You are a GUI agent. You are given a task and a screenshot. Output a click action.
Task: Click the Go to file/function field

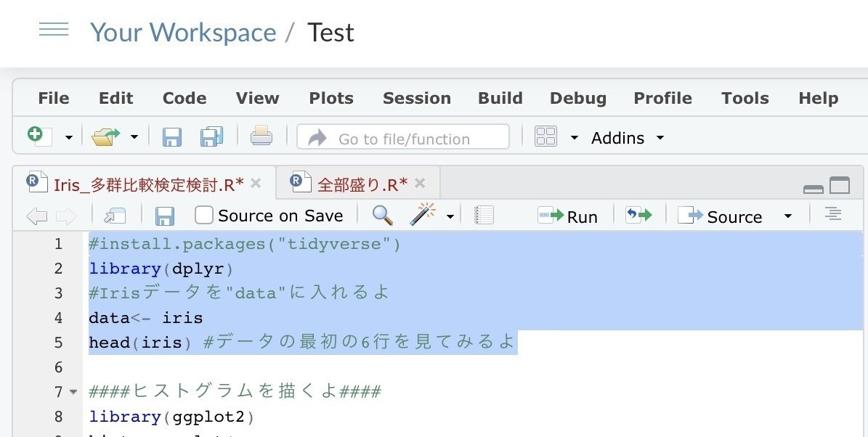407,138
